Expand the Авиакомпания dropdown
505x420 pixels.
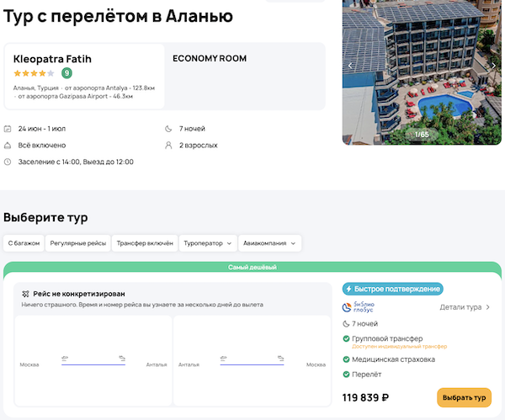click(x=269, y=243)
